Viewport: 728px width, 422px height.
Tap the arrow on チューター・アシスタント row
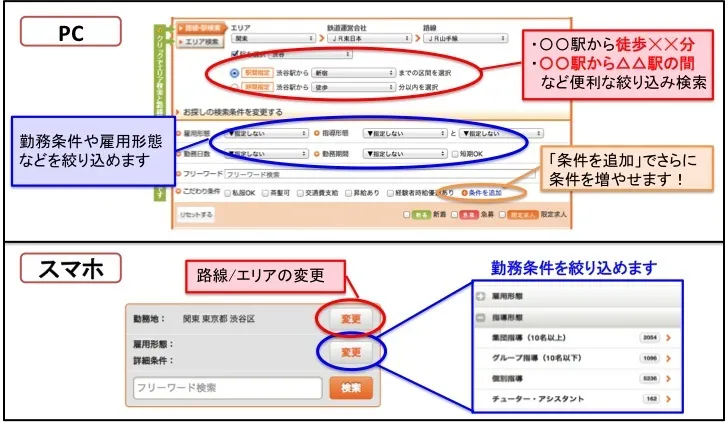pos(667,398)
